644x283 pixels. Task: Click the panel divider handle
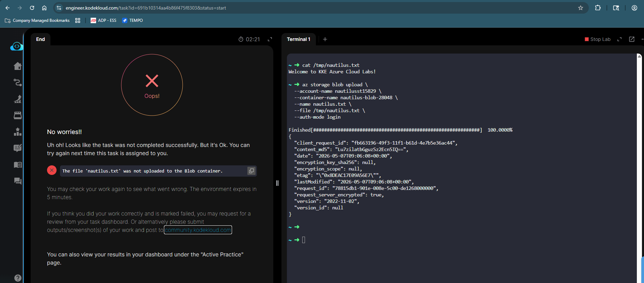click(277, 183)
